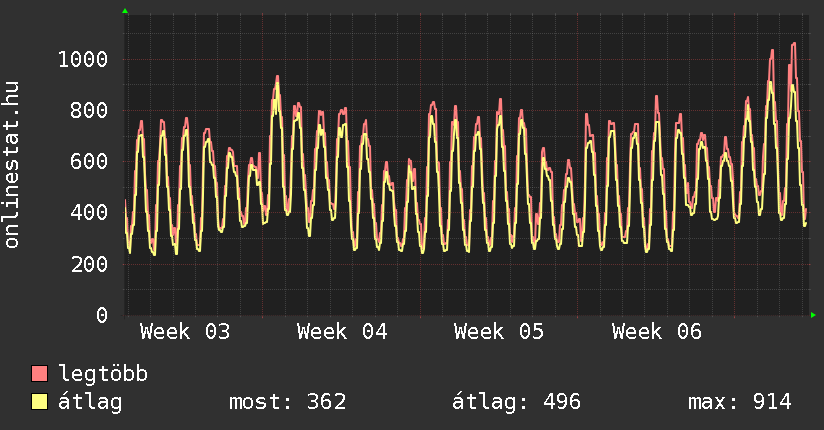Click the green arrow at x-axis right end
This screenshot has width=824, height=430.
tap(814, 315)
